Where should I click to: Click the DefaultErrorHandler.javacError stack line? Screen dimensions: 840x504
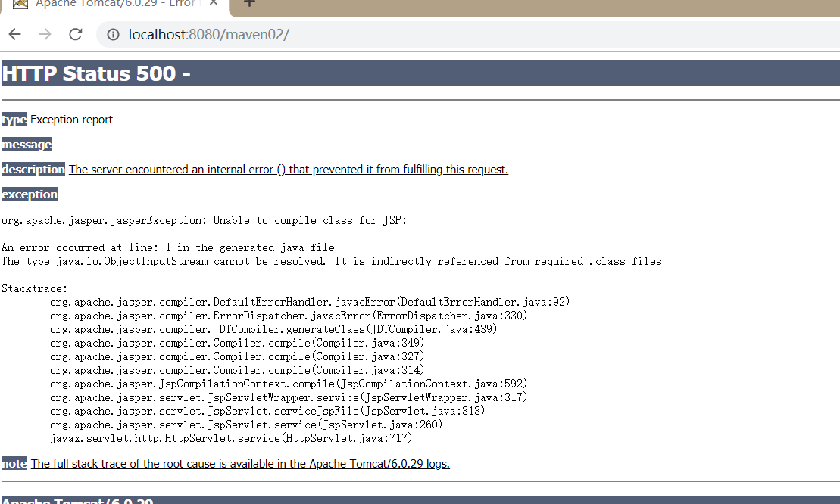(310, 302)
